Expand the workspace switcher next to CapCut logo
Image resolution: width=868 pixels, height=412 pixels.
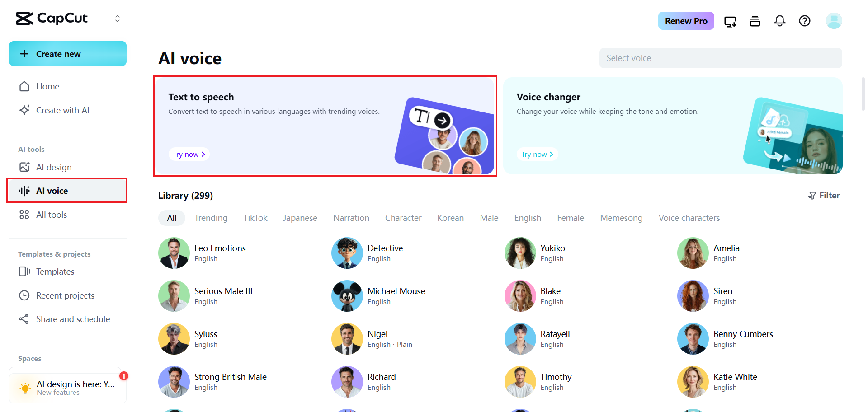tap(117, 19)
